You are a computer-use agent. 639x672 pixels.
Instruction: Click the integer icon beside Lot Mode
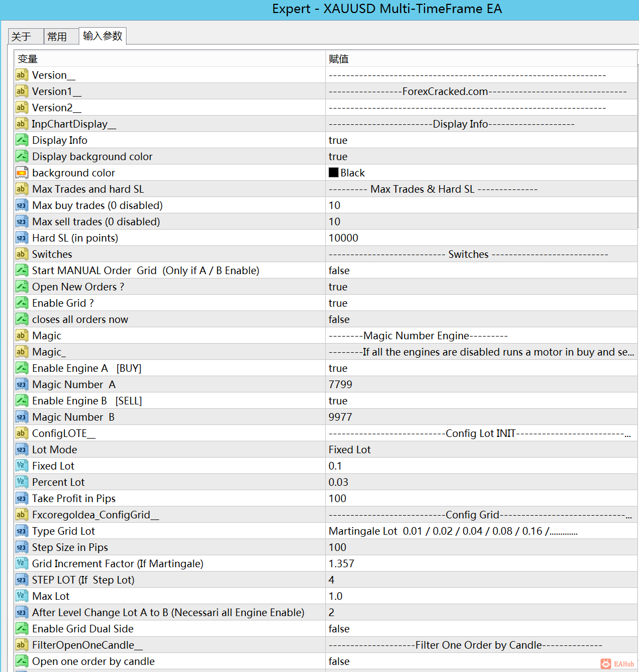[x=22, y=449]
